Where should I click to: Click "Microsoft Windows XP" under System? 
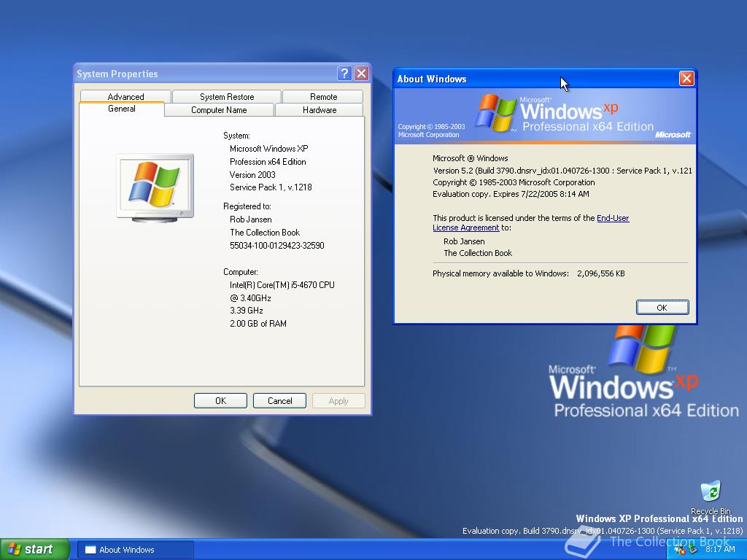268,149
